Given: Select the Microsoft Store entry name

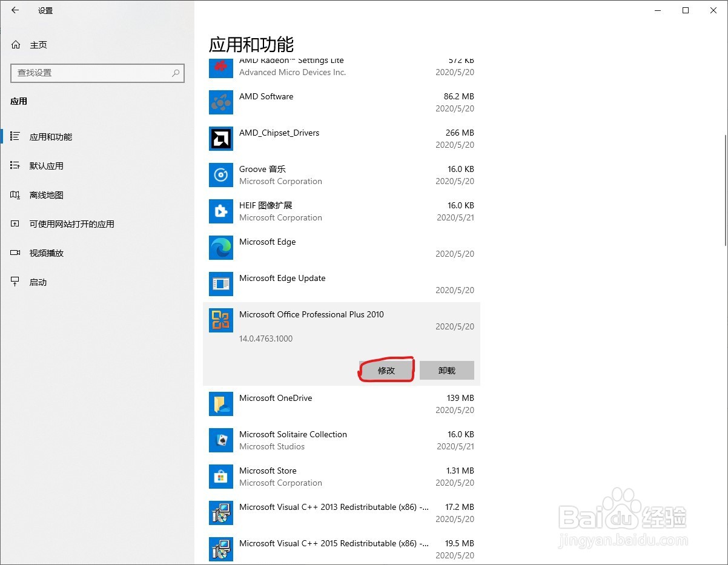Looking at the screenshot, I should [268, 471].
